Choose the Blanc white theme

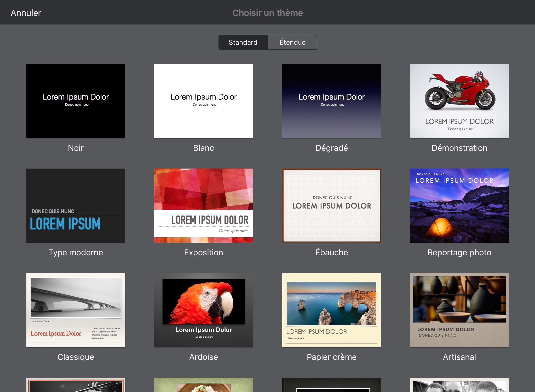coord(203,101)
